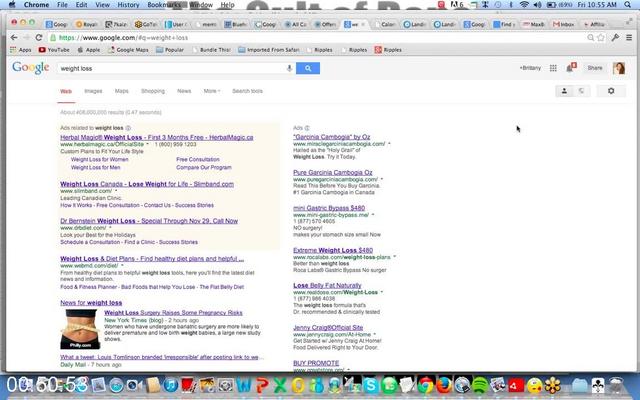Launch Firefox from the dock
640x400 pixels.
pyautogui.click(x=444, y=384)
